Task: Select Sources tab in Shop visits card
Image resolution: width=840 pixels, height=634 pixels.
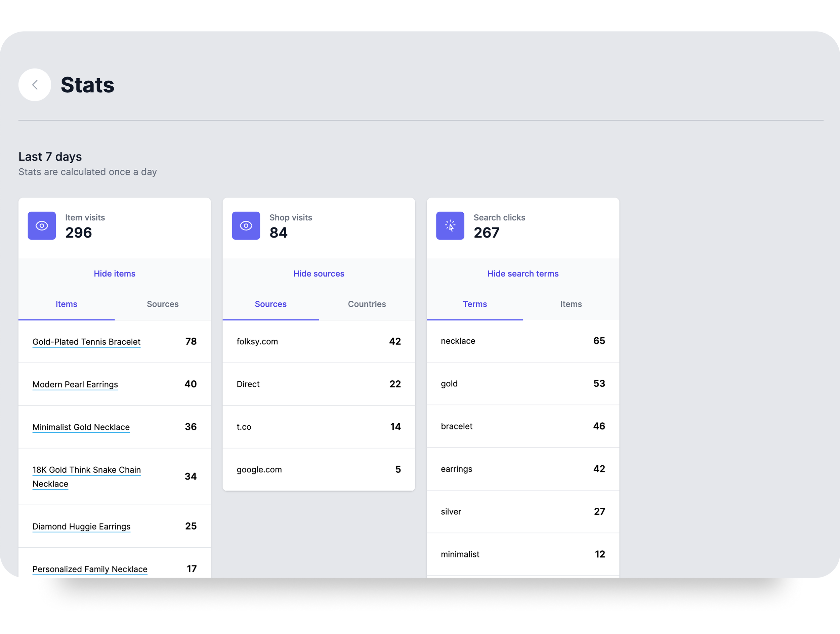Action: [270, 304]
